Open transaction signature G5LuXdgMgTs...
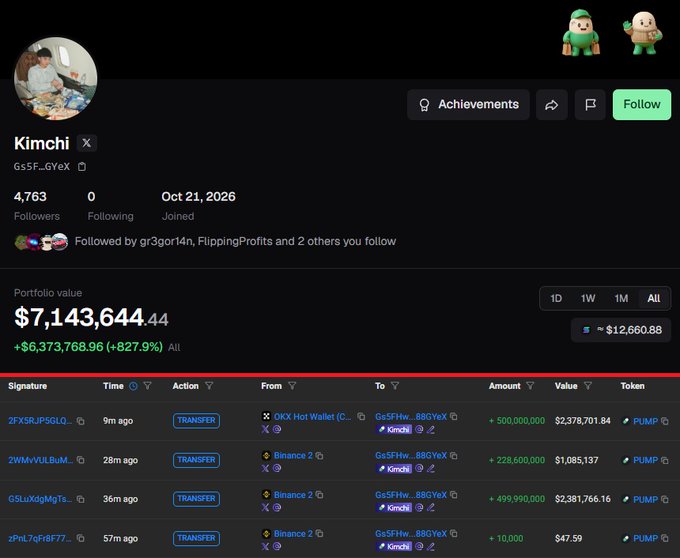This screenshot has height=558, width=680. pyautogui.click(x=40, y=499)
